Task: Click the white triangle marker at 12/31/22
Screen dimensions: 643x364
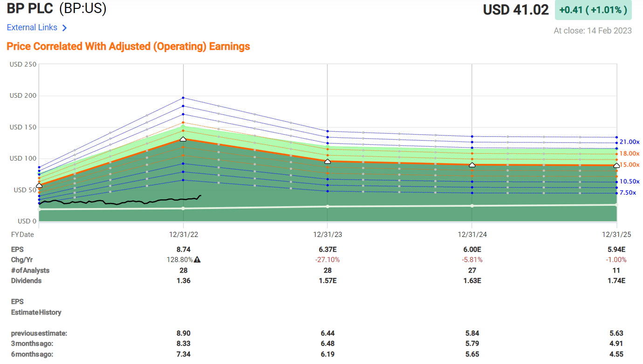Action: [x=183, y=139]
